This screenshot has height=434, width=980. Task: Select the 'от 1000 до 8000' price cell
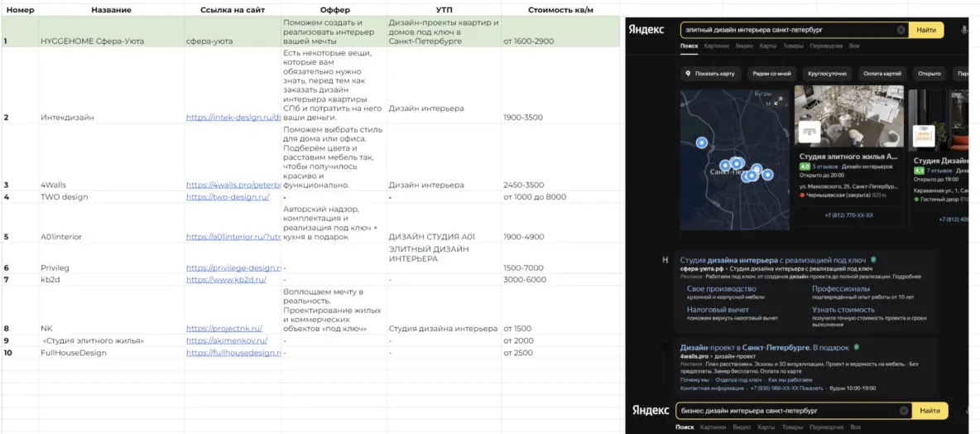pos(562,197)
